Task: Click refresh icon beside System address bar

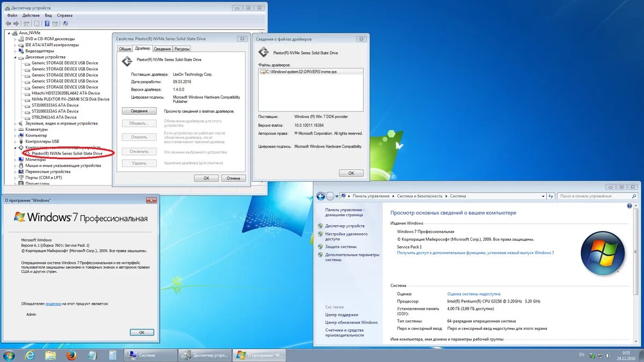Action: point(551,196)
